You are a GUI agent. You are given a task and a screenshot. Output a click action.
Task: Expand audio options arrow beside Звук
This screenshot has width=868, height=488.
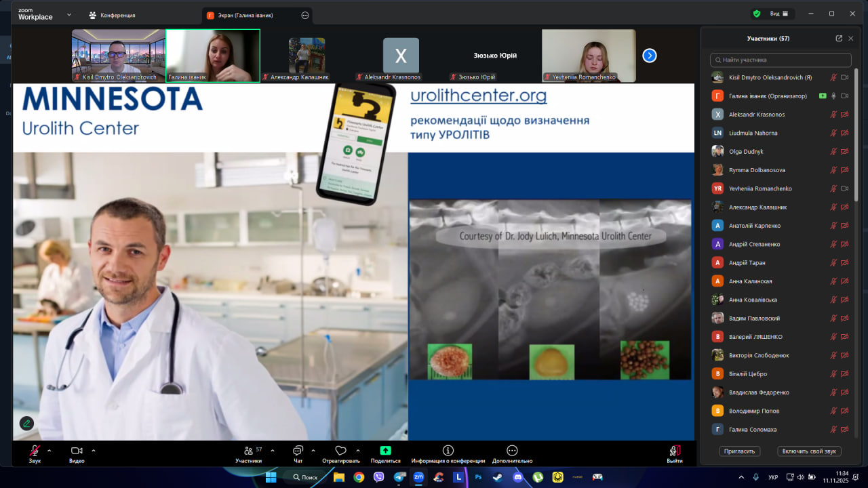pos(50,450)
